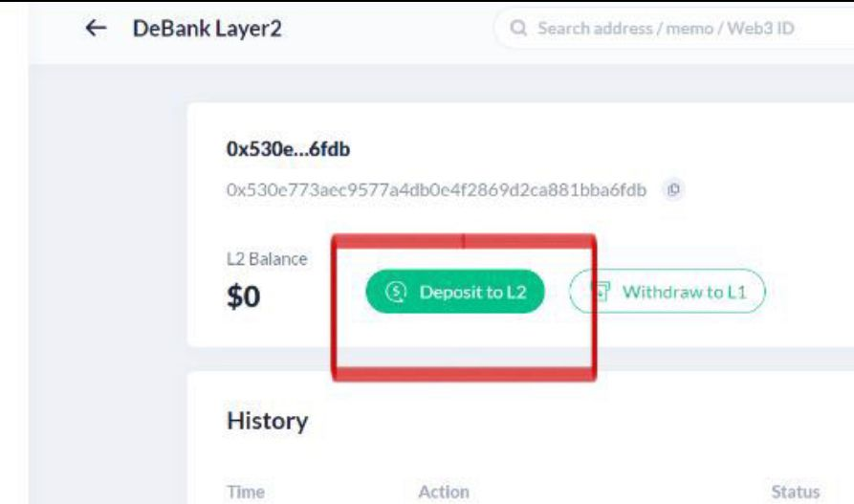Viewport: 854px width, 504px height.
Task: Go back using the left arrow
Action: (x=96, y=28)
